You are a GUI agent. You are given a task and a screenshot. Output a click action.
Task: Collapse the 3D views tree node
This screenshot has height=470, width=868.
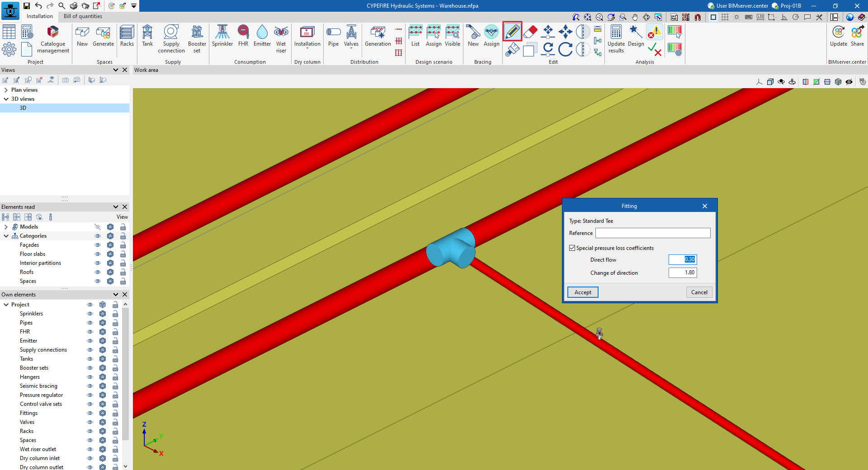click(x=6, y=99)
